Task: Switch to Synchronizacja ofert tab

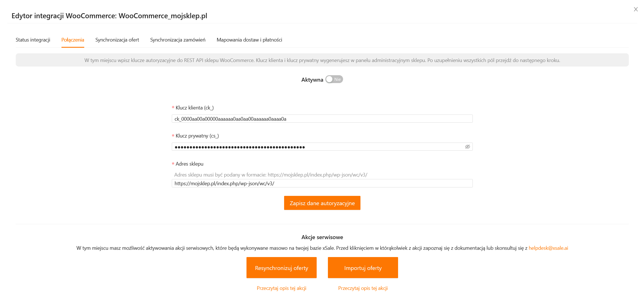Action: (x=117, y=40)
